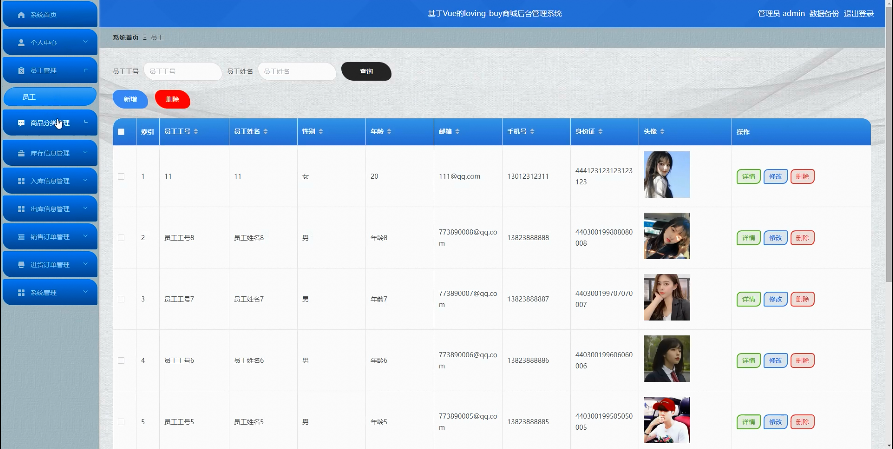
Task: Select the 员工 submenu item
Action: [x=50, y=97]
